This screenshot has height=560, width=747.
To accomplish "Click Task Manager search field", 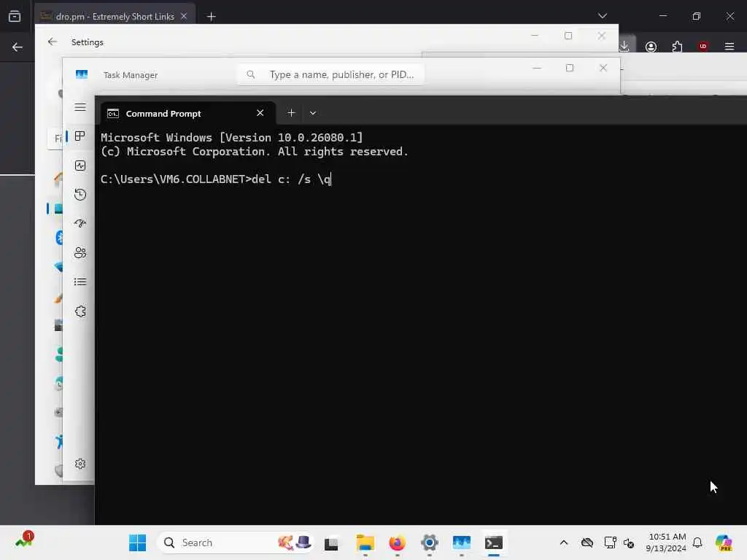I will 330,75.
